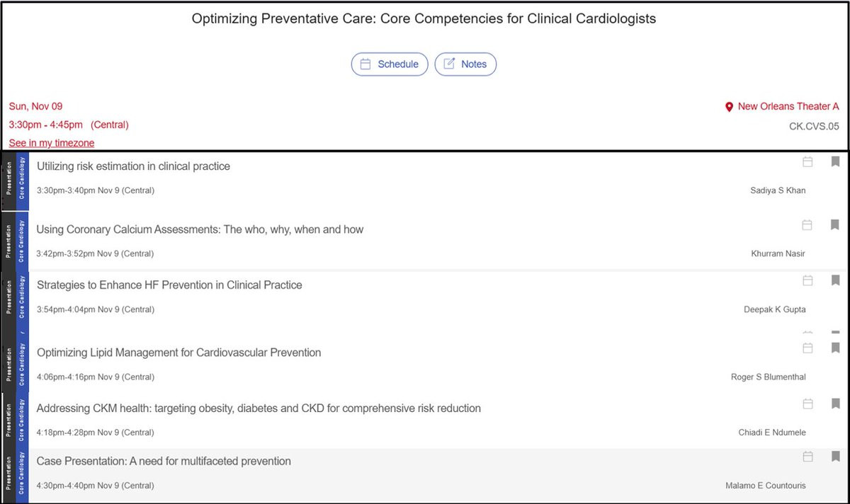Bookmark the Case Presentation on multifaceted prevention
The height and width of the screenshot is (504, 850).
[835, 457]
